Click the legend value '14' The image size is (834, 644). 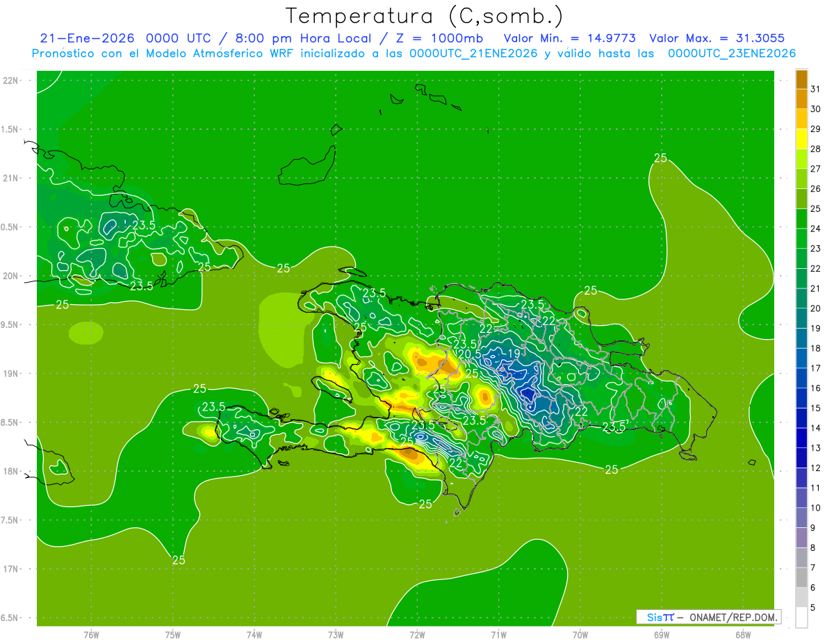pyautogui.click(x=815, y=428)
